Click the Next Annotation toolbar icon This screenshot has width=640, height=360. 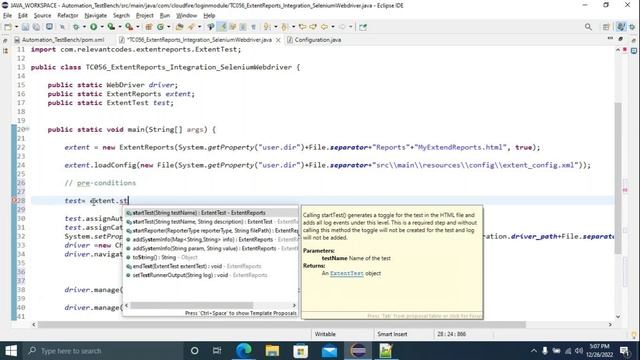(x=267, y=27)
